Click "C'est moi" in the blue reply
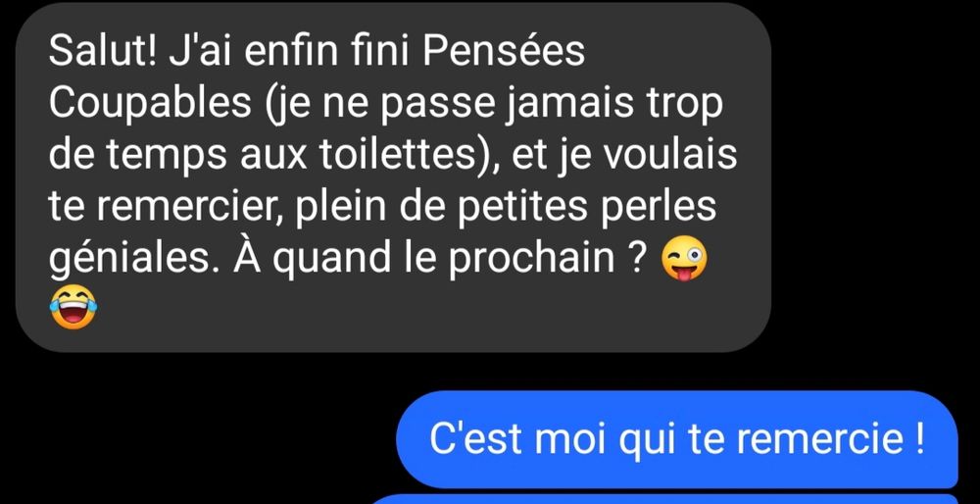The image size is (980, 504). pyautogui.click(x=514, y=439)
